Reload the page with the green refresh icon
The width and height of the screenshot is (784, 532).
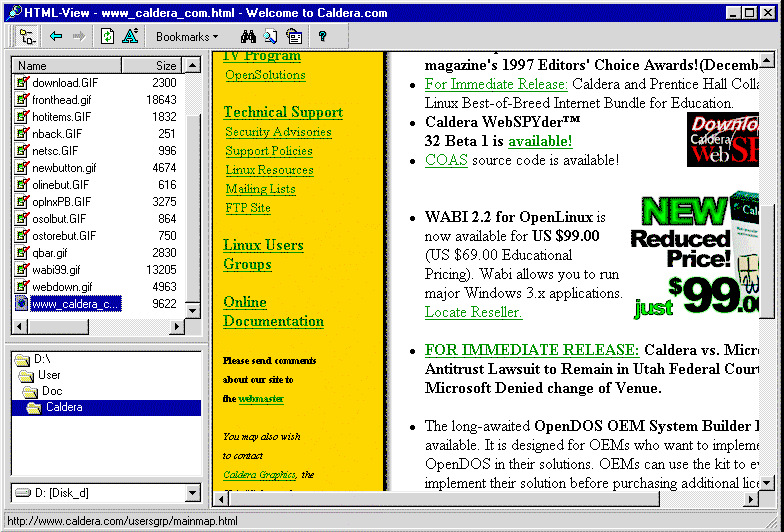(x=108, y=36)
